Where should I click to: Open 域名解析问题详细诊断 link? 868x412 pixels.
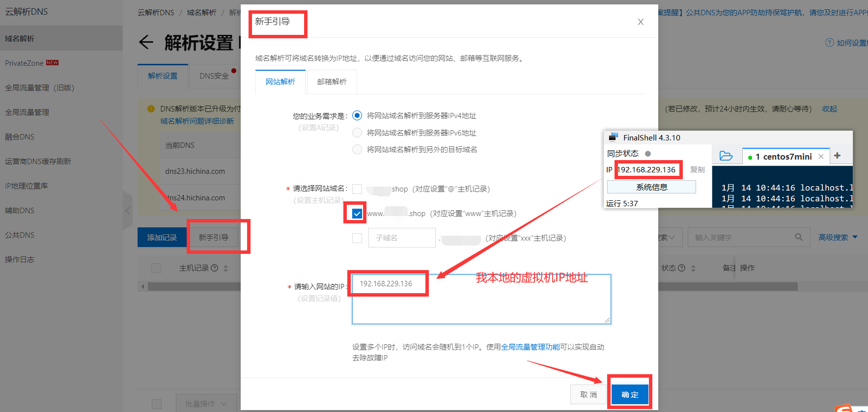(197, 121)
